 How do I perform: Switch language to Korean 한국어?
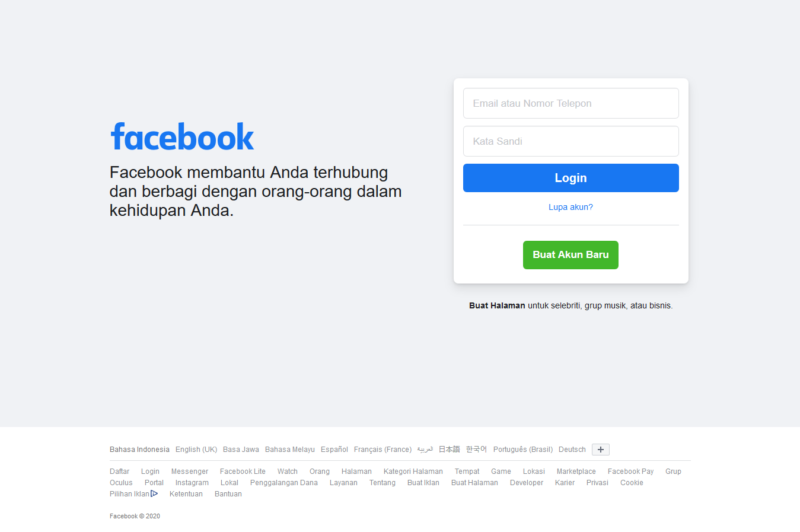[476, 450]
